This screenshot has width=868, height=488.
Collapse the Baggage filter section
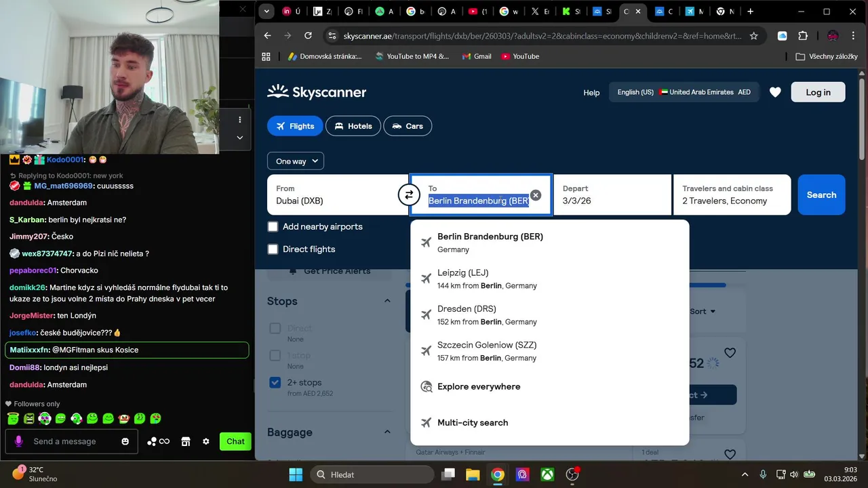click(x=387, y=432)
